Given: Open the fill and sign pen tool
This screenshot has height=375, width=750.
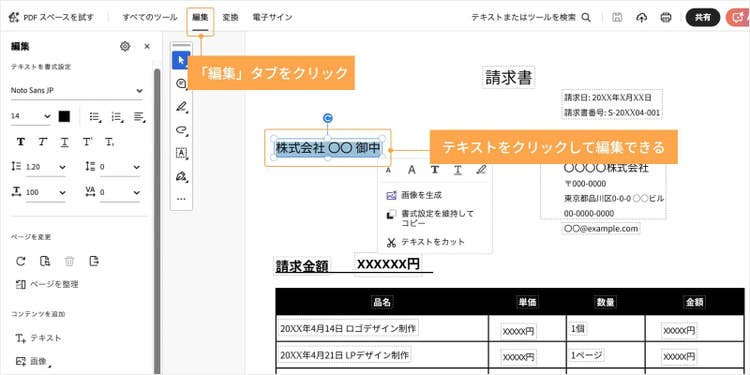Looking at the screenshot, I should [x=181, y=176].
